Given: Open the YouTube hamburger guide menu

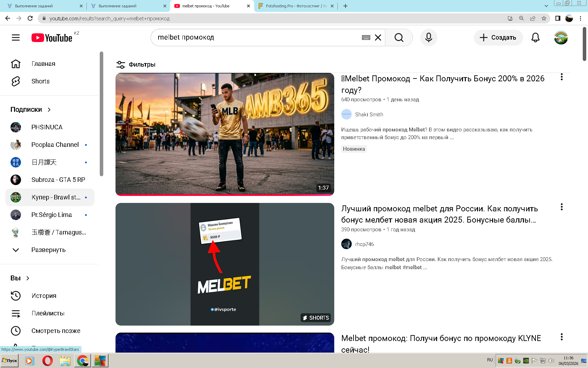Looking at the screenshot, I should pyautogui.click(x=16, y=38).
